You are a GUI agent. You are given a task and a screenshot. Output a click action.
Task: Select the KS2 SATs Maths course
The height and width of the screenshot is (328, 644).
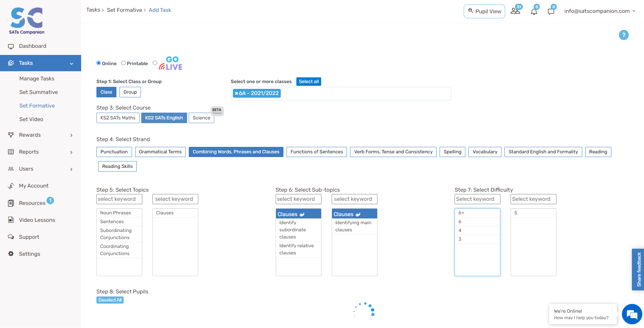pyautogui.click(x=118, y=118)
